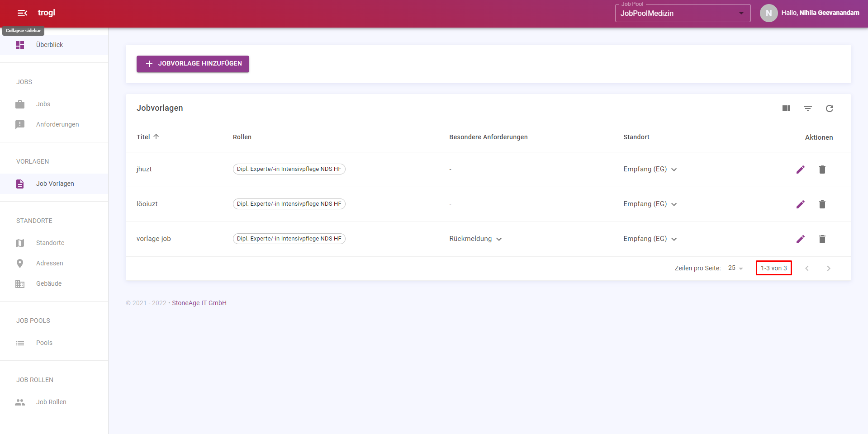Open the Job Pool dropdown JobPoolMedizin

(x=683, y=13)
